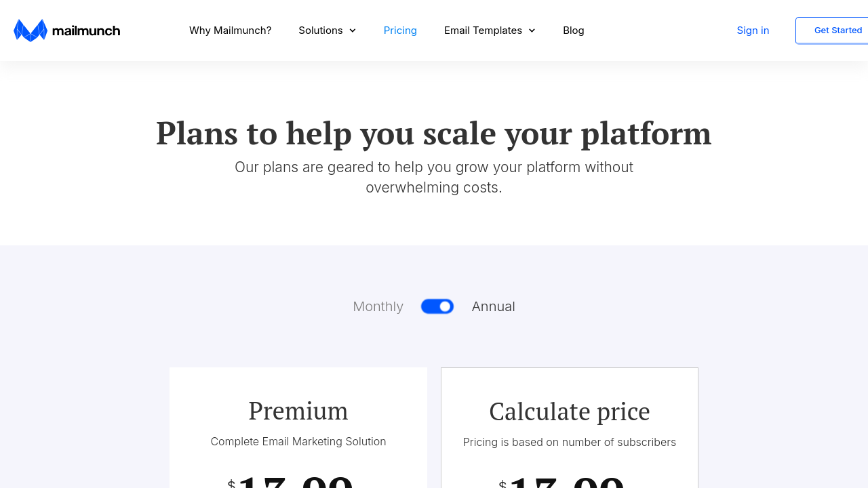The height and width of the screenshot is (488, 868).
Task: Toggle the Monthly/Annual billing switch
Action: coord(437,306)
